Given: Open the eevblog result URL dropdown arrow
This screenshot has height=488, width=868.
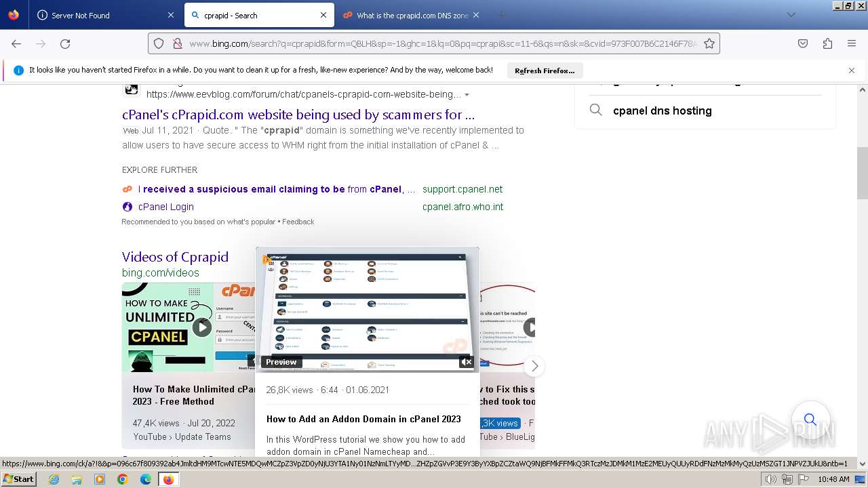Looking at the screenshot, I should (467, 95).
